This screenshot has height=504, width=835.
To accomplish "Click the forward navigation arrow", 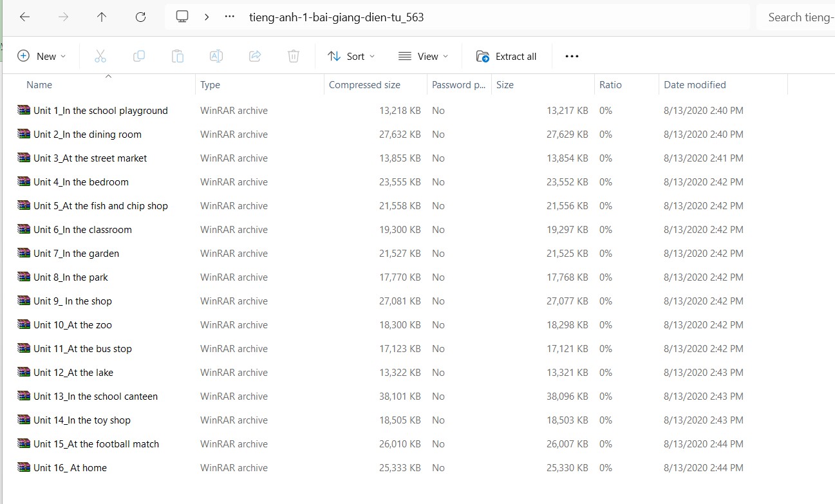I will (63, 17).
